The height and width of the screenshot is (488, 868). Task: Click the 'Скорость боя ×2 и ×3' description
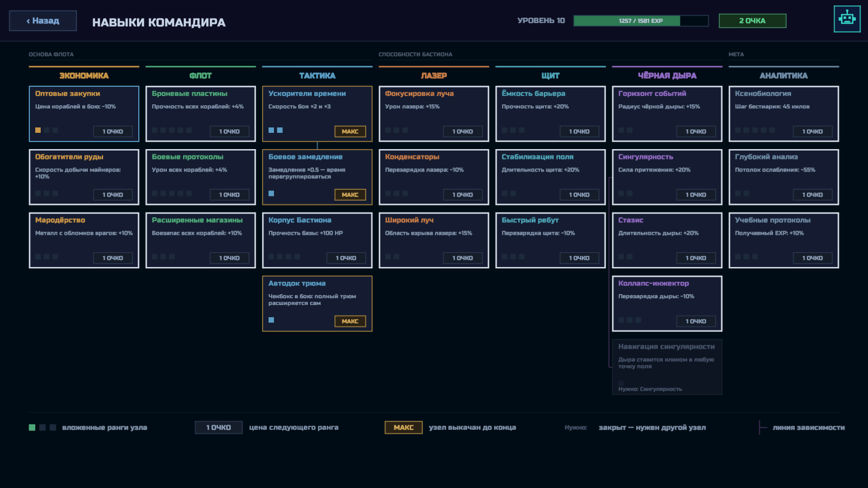coord(299,107)
